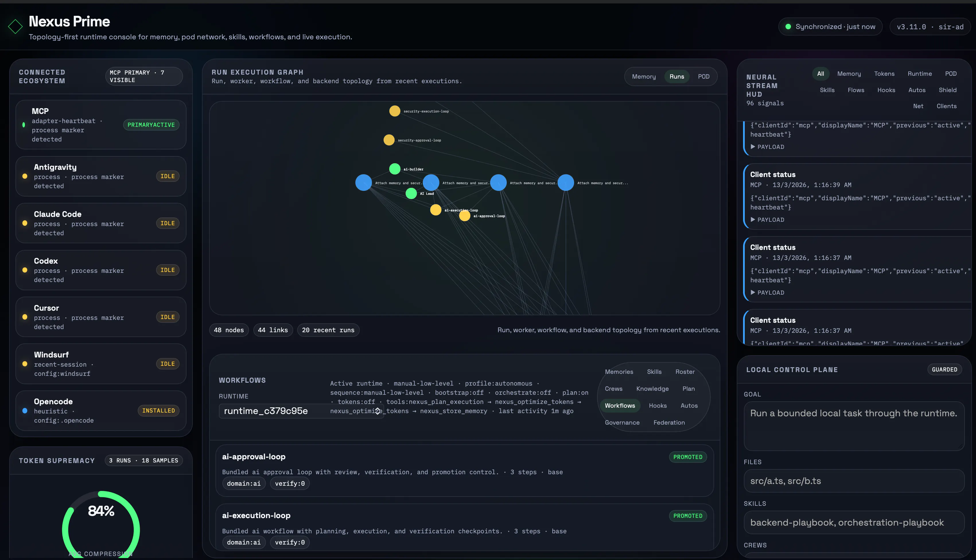The height and width of the screenshot is (560, 976).
Task: Click the PROMOTED badge on ai-execution-loop
Action: [x=688, y=516]
